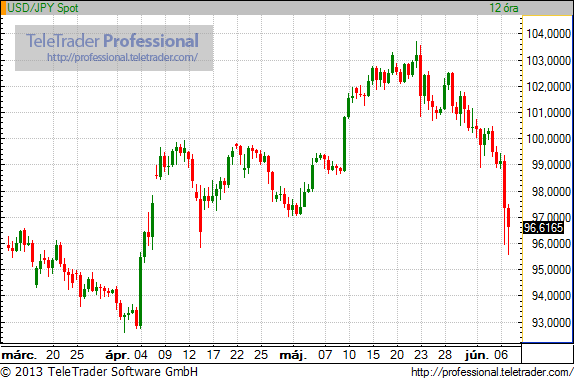
Task: Open professional.teletrader.com link at bottom right
Action: (x=492, y=372)
